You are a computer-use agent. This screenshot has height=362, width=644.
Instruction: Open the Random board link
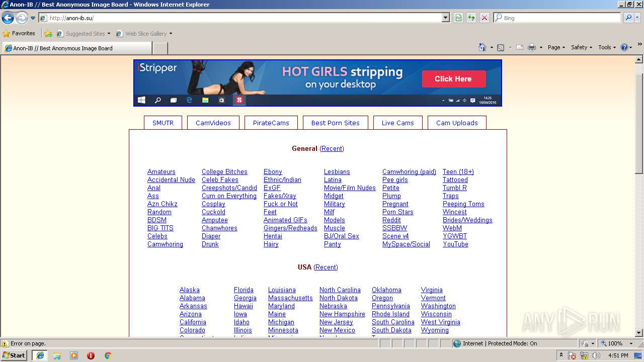[x=159, y=212]
